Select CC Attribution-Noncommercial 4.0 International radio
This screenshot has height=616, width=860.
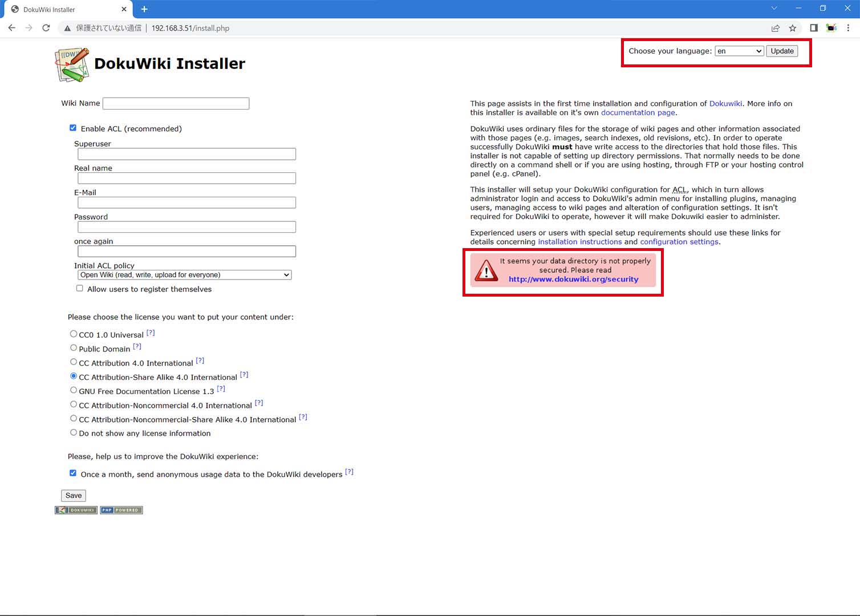point(74,404)
